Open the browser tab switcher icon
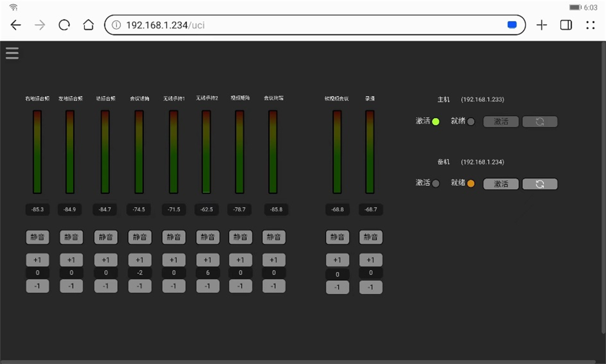The image size is (606, 364). point(566,25)
